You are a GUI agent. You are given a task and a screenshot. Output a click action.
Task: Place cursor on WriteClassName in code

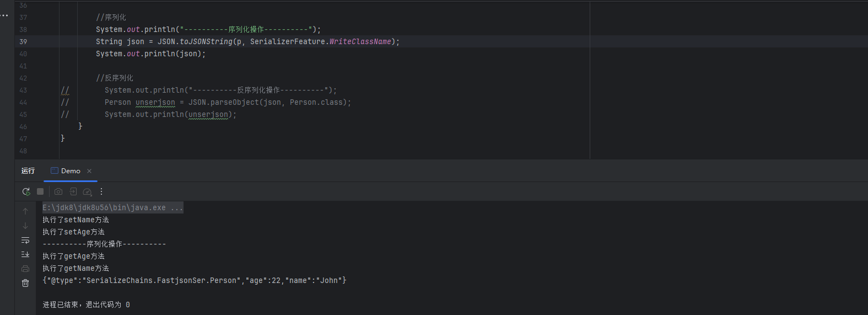pos(360,42)
